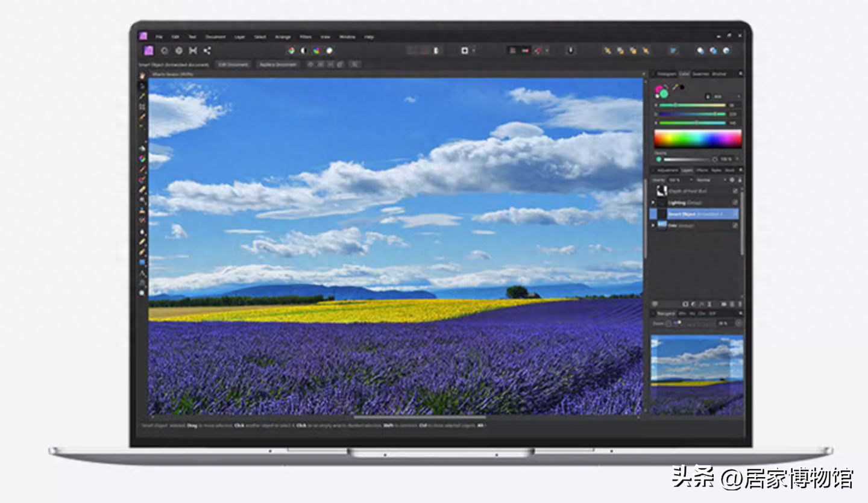Click the Export Persona share icon
The width and height of the screenshot is (868, 503).
pos(207,51)
